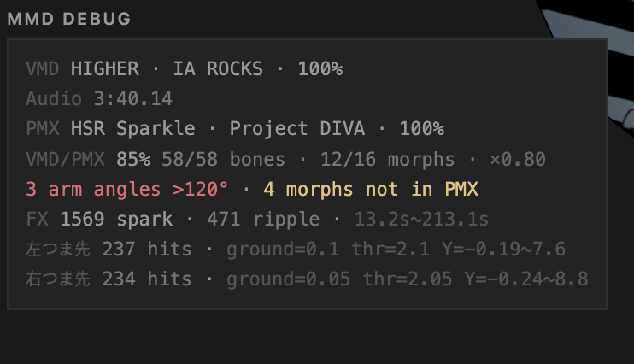Click the 100% value after Project DIVA
This screenshot has height=364, width=634.
tap(422, 129)
